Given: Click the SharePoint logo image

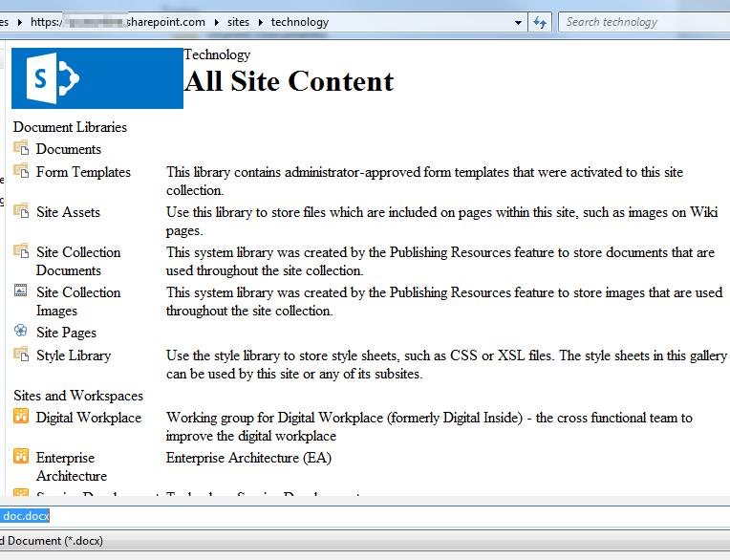Looking at the screenshot, I should (x=97, y=78).
